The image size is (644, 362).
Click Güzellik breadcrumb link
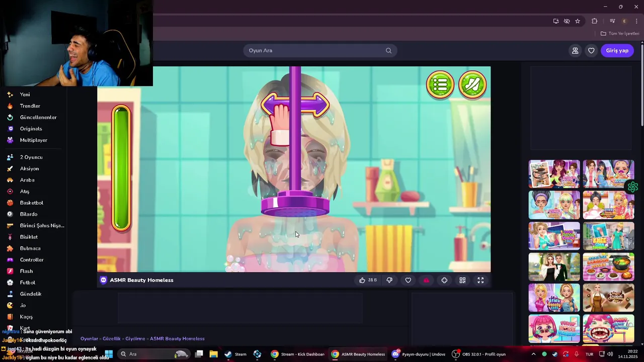(x=112, y=339)
